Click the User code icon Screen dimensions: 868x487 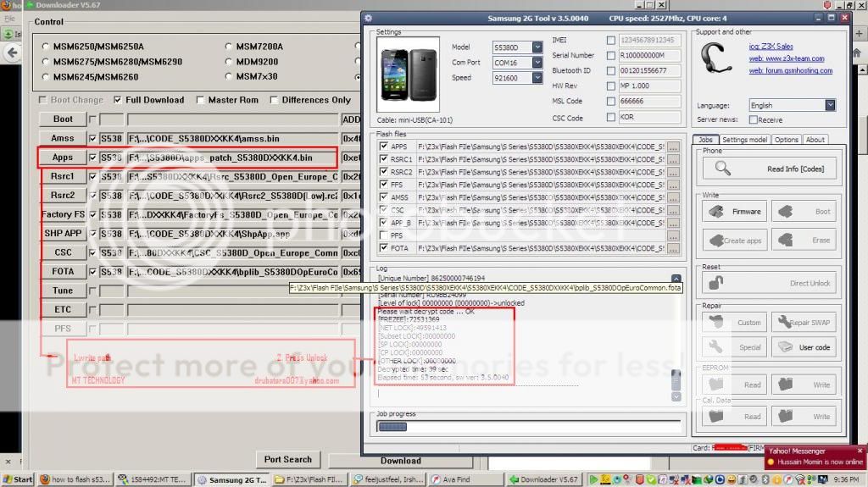click(785, 347)
